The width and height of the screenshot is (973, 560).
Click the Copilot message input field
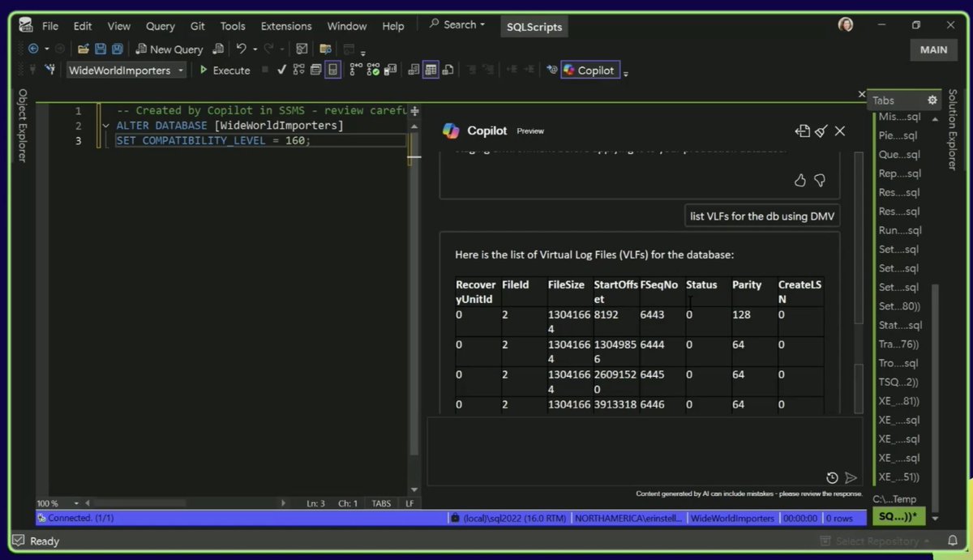coord(645,451)
